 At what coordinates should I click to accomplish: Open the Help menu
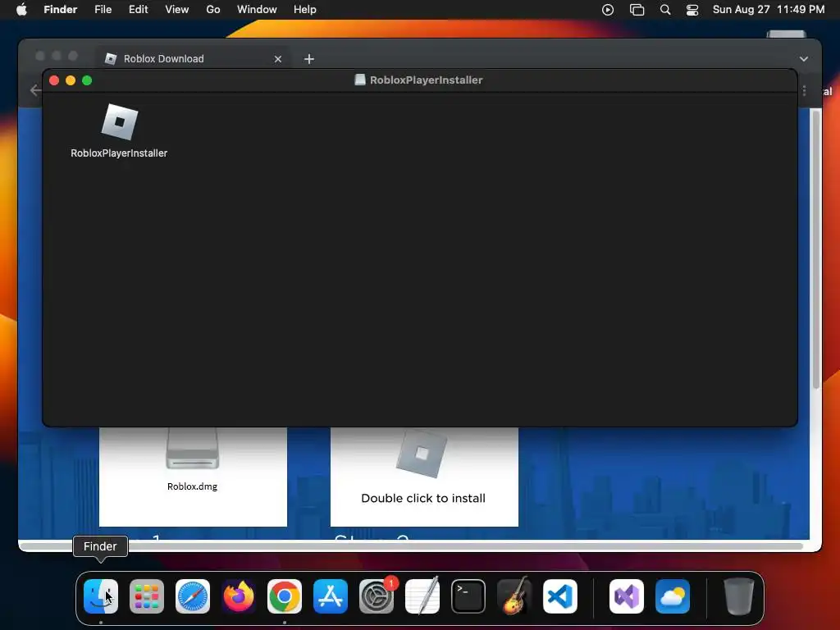pos(305,10)
